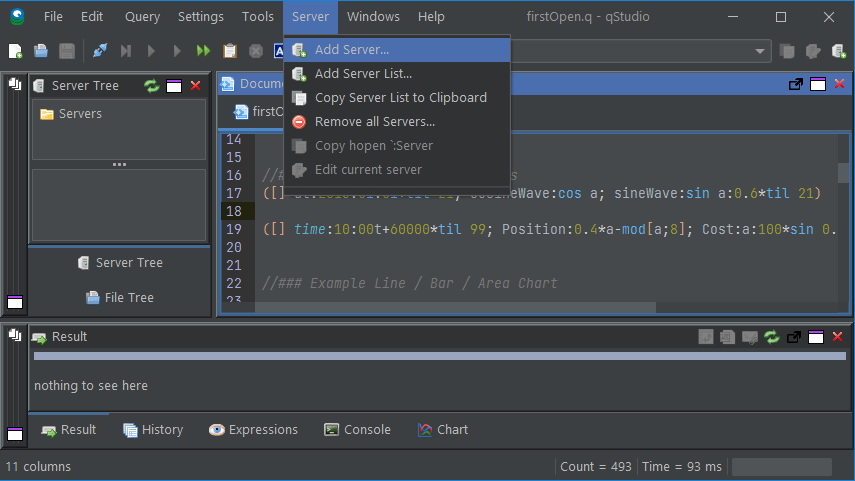Open the Tools menu
The width and height of the screenshot is (855, 481).
click(257, 17)
